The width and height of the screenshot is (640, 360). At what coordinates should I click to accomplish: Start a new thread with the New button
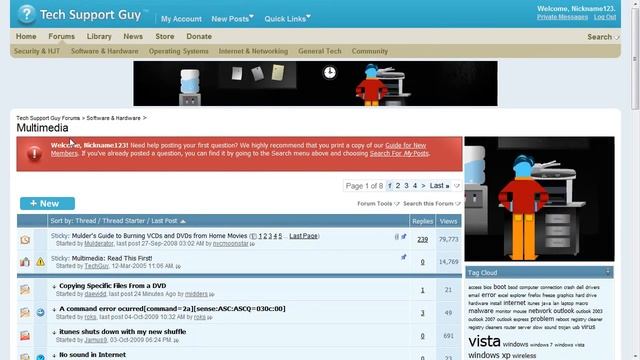click(x=47, y=203)
